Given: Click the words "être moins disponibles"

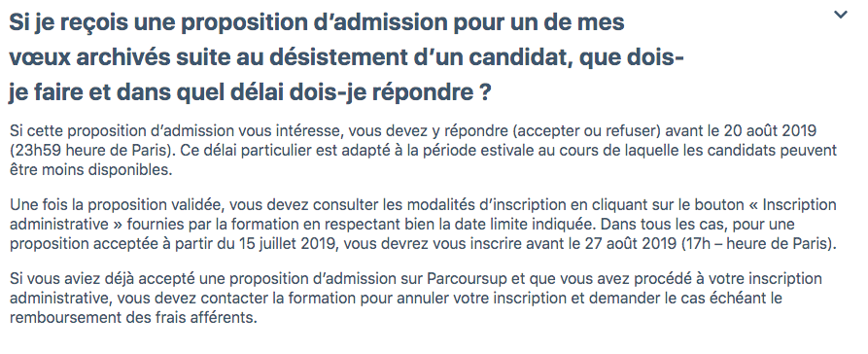Looking at the screenshot, I should (x=88, y=169).
